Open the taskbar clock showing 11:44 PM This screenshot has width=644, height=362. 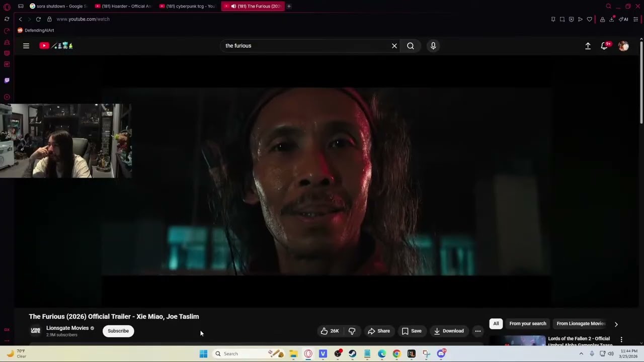[629, 353]
